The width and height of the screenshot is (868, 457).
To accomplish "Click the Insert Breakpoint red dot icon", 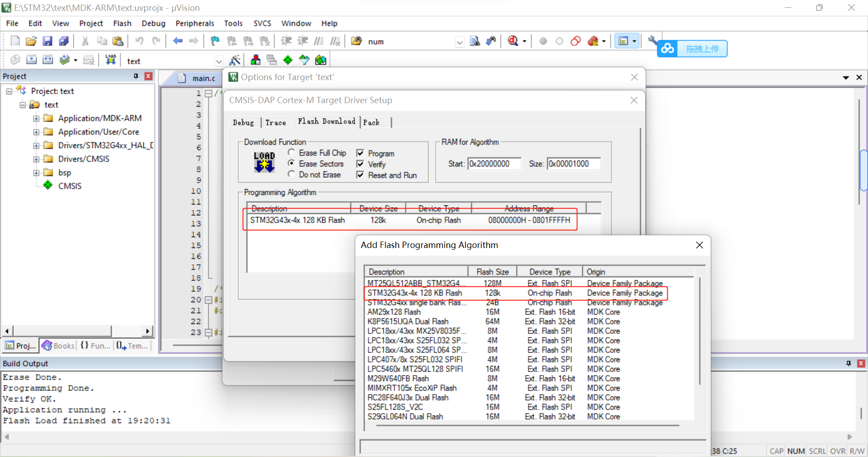I will pyautogui.click(x=543, y=41).
